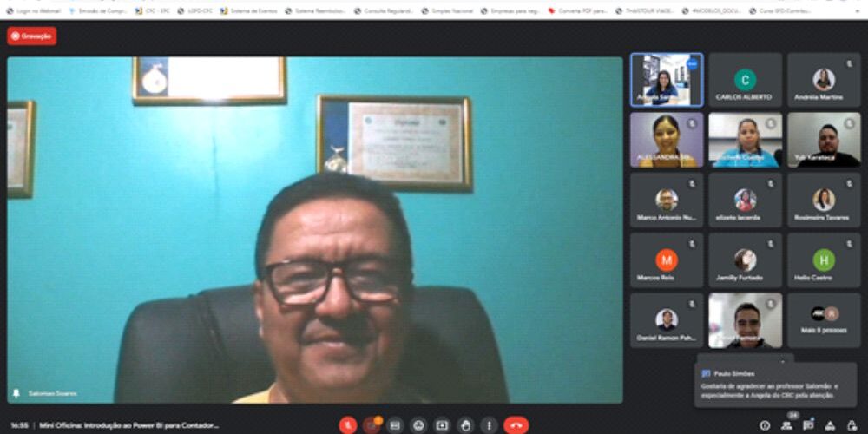Turn on the camera button
868x434 pixels.
click(372, 425)
